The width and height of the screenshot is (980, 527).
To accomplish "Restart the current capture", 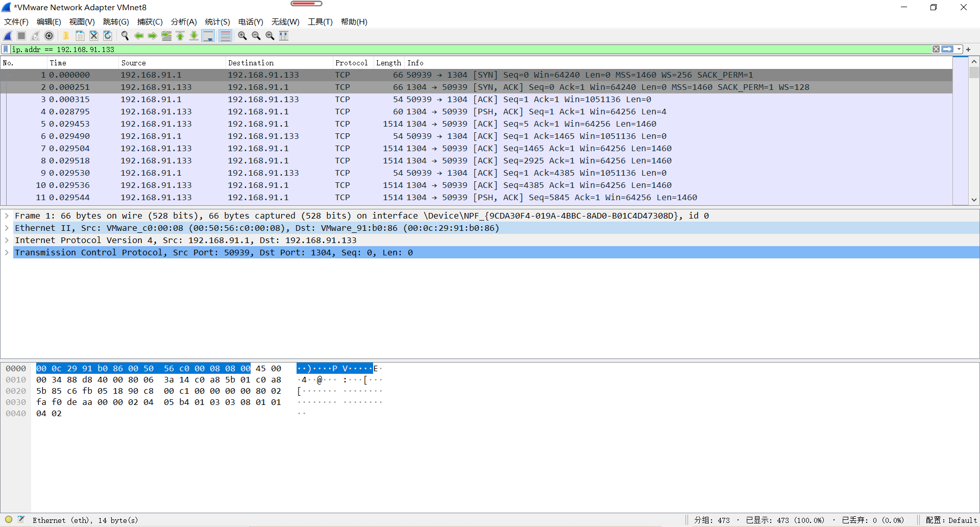I will tap(35, 36).
